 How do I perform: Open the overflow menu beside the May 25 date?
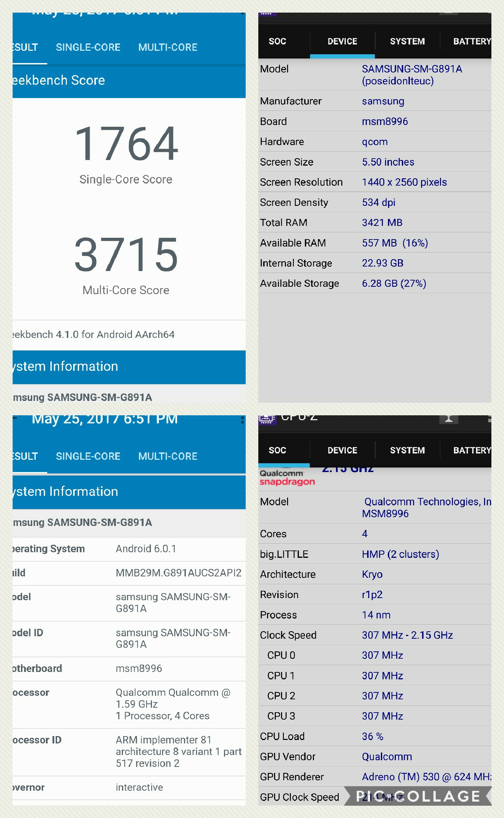click(x=242, y=420)
